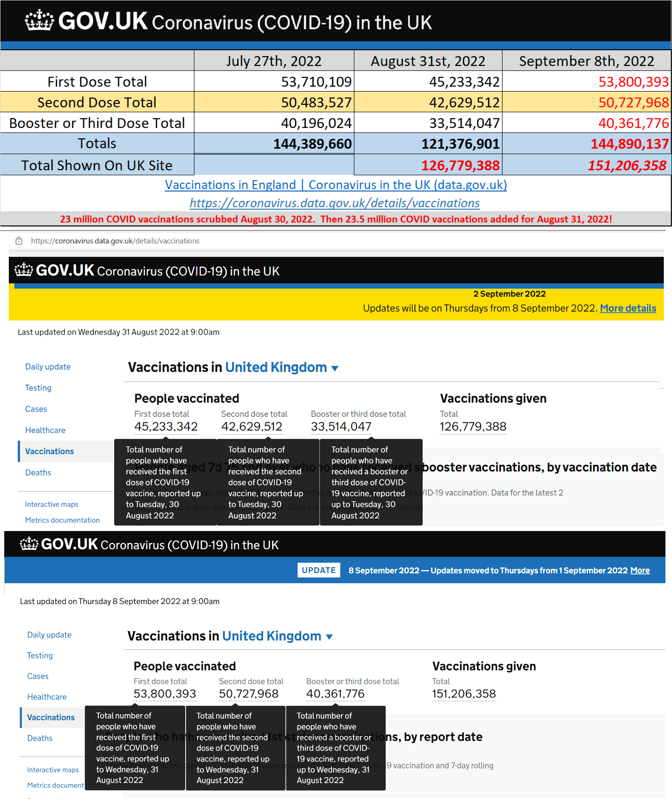
Task: Open 'Daily update' in the 31 August sidebar
Action: 48,366
